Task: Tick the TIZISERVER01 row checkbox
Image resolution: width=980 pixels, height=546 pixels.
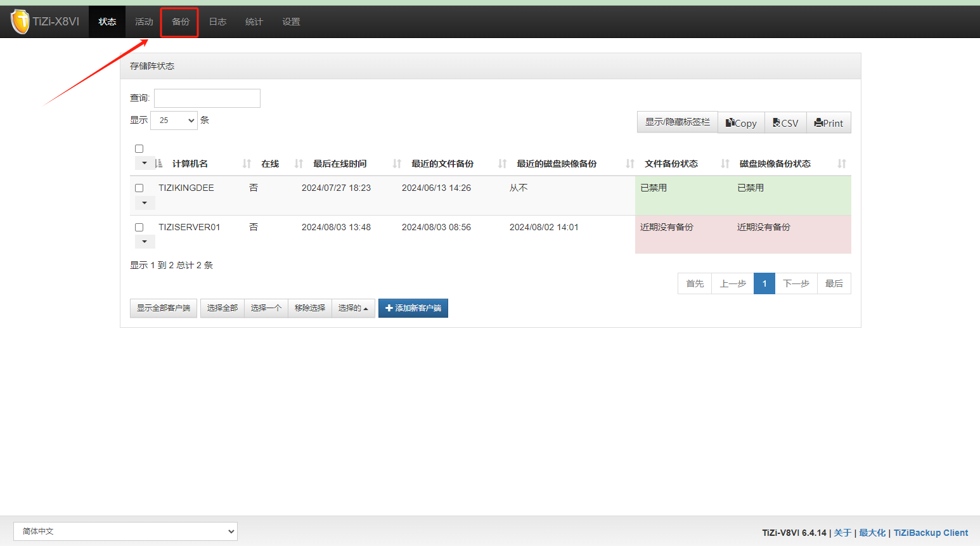Action: tap(139, 228)
